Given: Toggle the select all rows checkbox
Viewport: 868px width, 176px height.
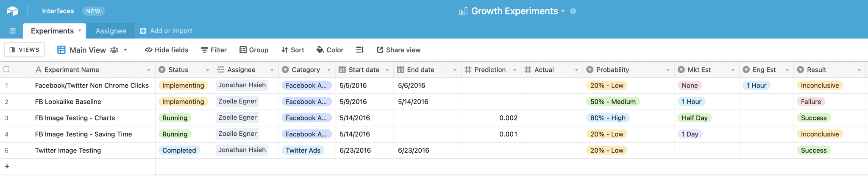Looking at the screenshot, I should tap(6, 69).
